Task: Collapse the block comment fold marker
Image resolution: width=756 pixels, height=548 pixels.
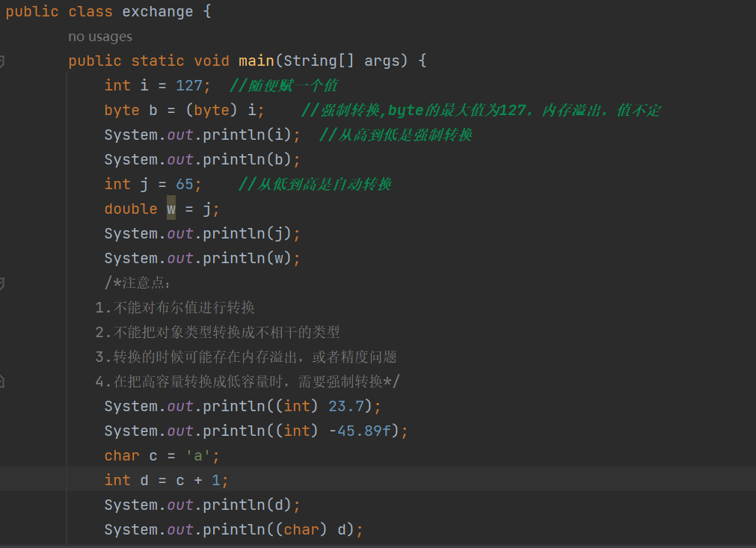Action: click(x=2, y=283)
